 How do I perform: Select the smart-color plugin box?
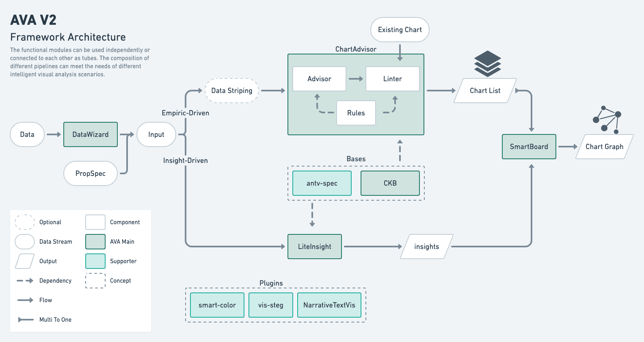pos(217,305)
